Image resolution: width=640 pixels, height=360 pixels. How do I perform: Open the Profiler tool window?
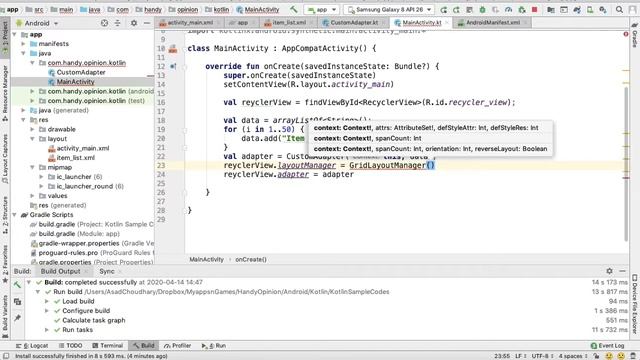[x=178, y=346]
